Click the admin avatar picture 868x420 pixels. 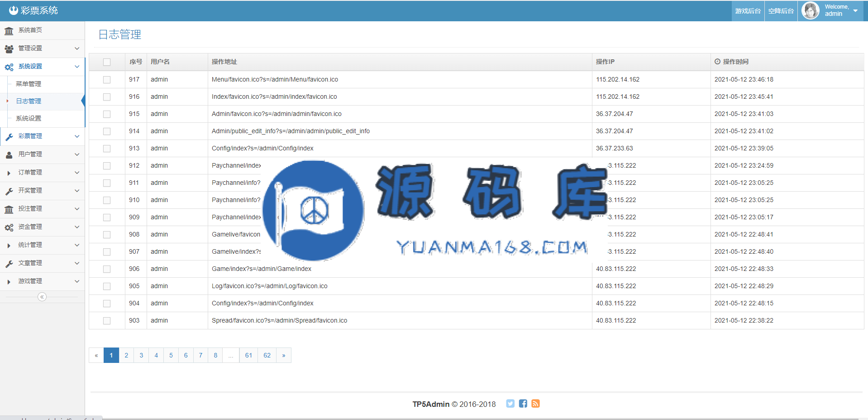point(810,10)
